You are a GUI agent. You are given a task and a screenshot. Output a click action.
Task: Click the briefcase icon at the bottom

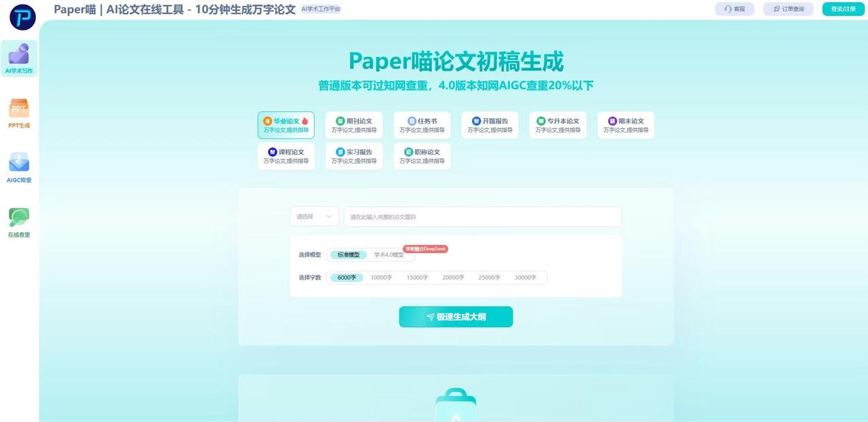[x=456, y=405]
